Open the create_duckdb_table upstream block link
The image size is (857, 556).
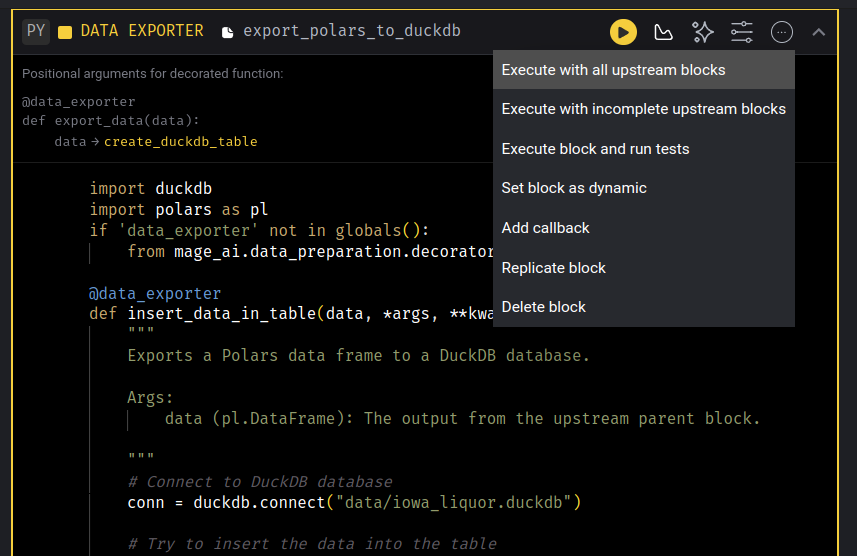(180, 142)
